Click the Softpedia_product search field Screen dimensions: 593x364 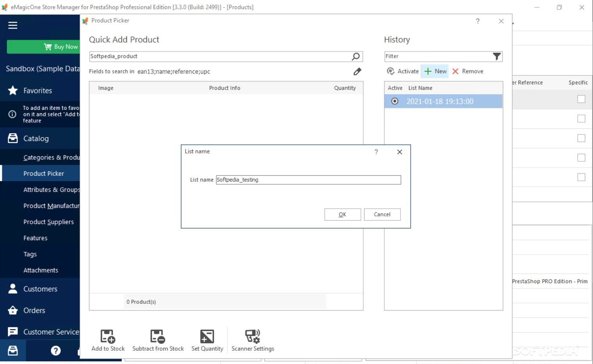tap(220, 56)
